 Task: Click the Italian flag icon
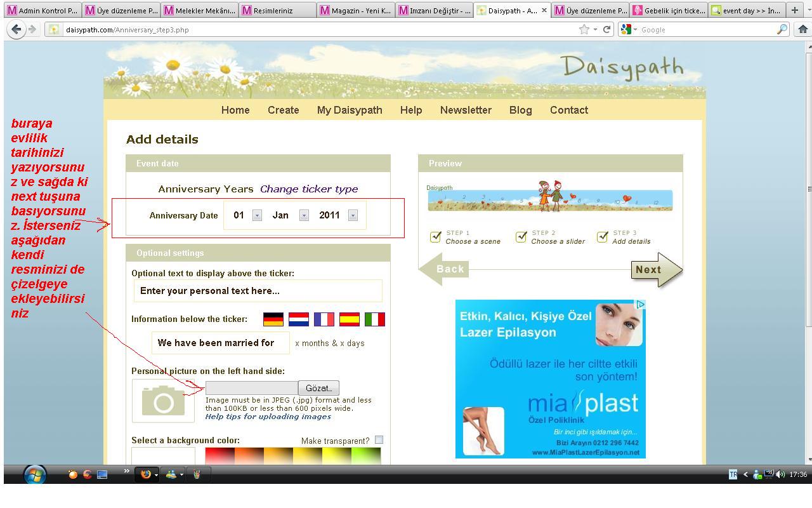tap(375, 319)
